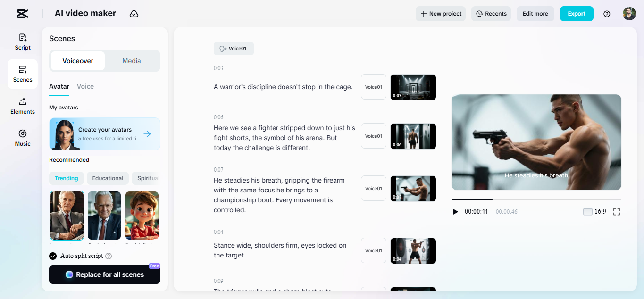Open the Recents dropdown
Screen dimensions: 644x299
point(491,13)
